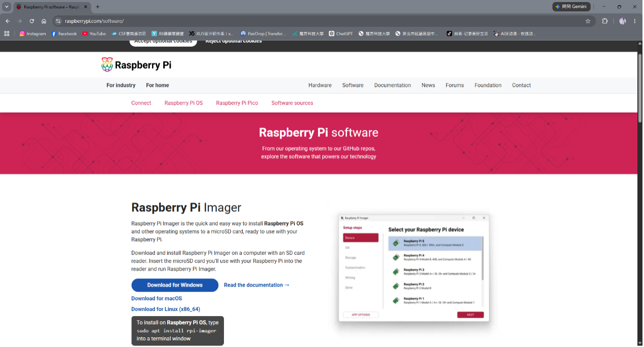Open the Hardware menu
The image size is (644, 347).
click(320, 85)
